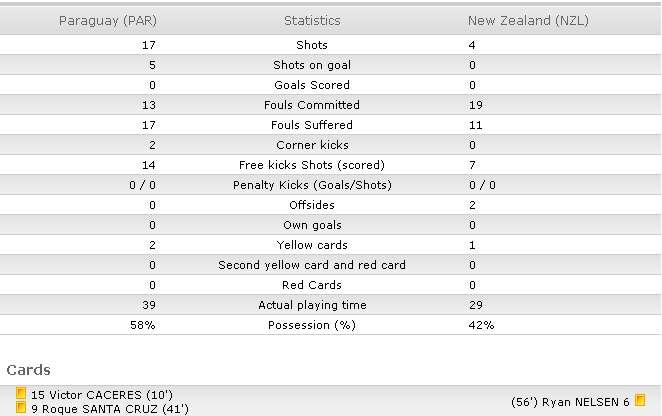
Task: Click yellow card icon beside Victor CACERES
Action: click(21, 394)
